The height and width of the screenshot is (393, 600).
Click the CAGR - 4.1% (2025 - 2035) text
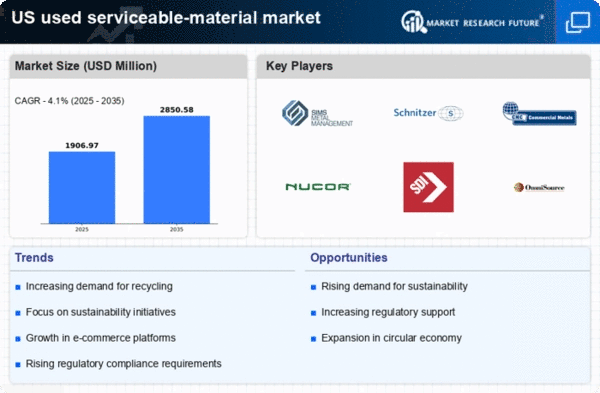[70, 101]
